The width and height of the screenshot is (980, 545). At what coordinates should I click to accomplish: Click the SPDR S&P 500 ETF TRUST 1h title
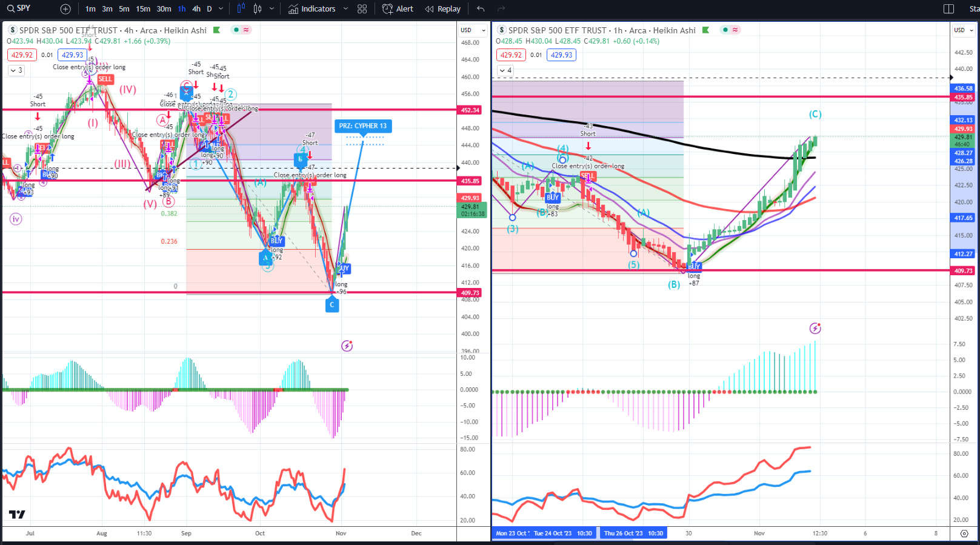(x=601, y=30)
